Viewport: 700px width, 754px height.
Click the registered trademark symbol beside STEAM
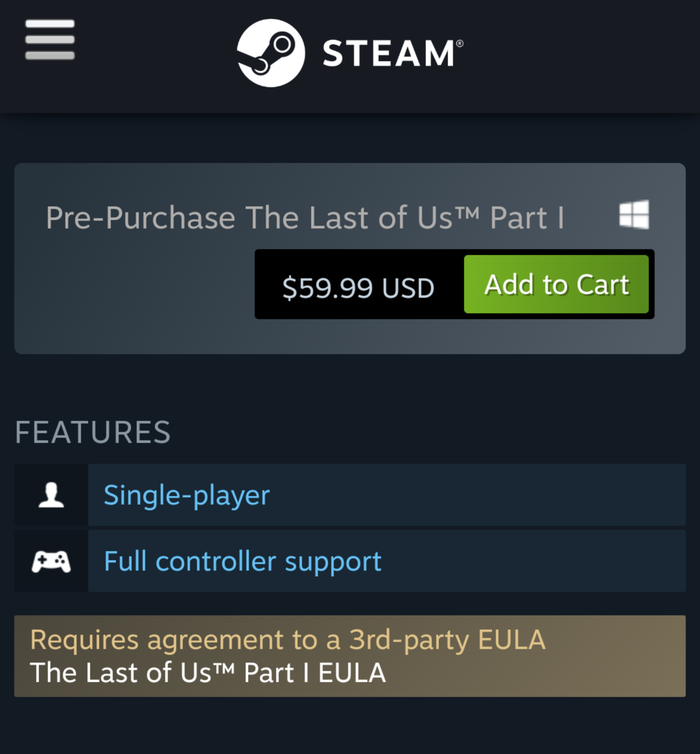tap(460, 43)
